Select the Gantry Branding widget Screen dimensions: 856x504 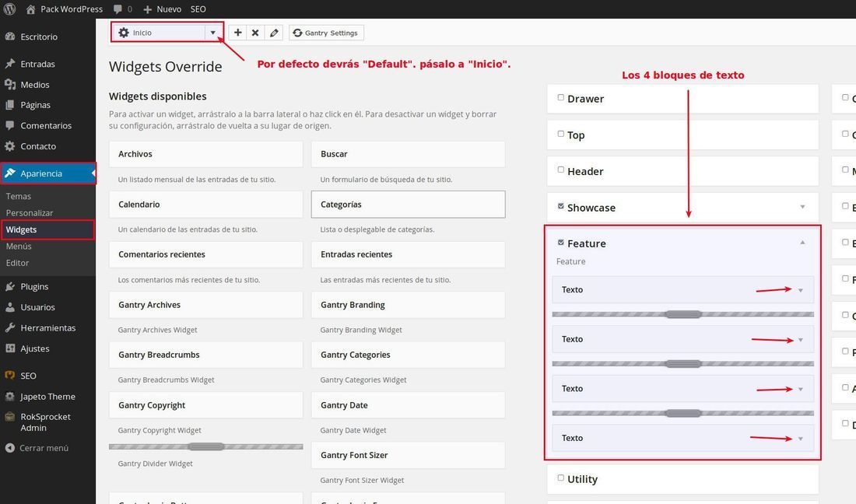click(408, 305)
